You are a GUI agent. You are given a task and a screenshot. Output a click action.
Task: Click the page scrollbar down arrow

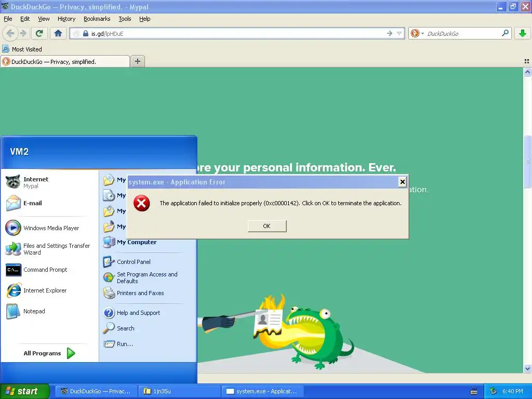tap(527, 369)
